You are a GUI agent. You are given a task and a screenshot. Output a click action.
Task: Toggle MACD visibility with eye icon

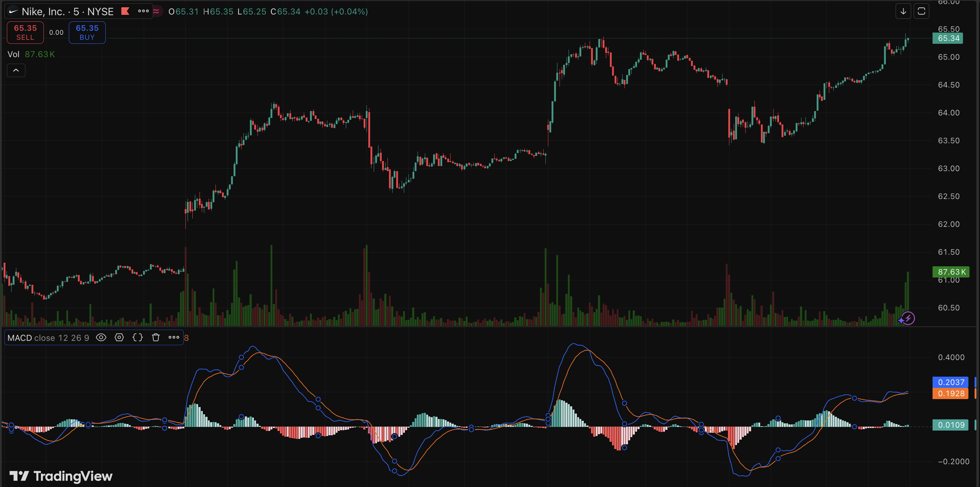pyautogui.click(x=101, y=338)
